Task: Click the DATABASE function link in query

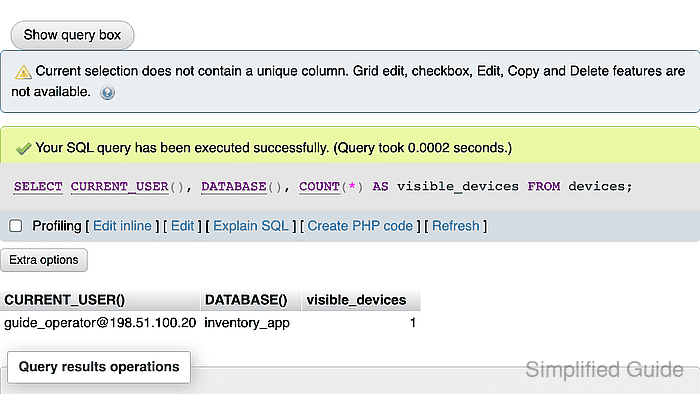Action: click(234, 187)
